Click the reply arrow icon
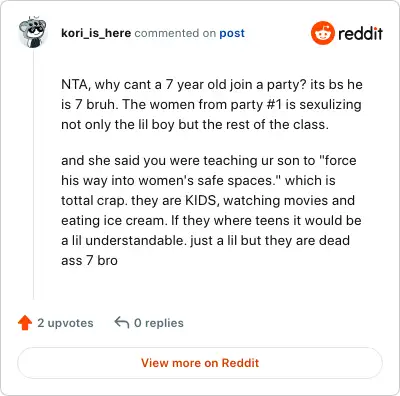The height and width of the screenshot is (396, 400). (122, 322)
